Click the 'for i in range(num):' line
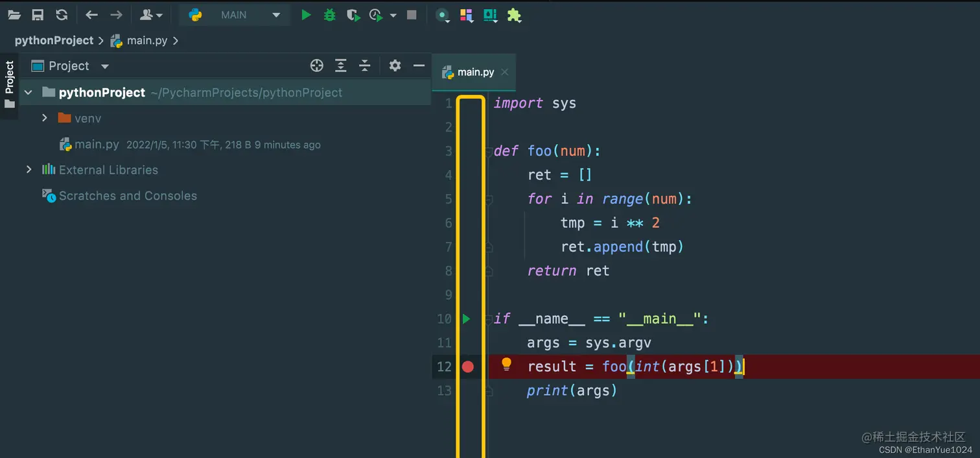Image resolution: width=980 pixels, height=458 pixels. pos(610,199)
